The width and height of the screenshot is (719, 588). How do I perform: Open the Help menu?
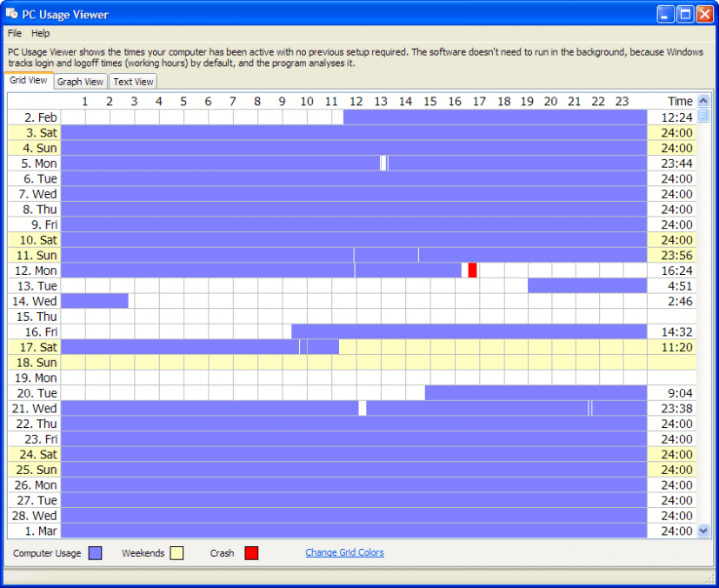click(41, 33)
